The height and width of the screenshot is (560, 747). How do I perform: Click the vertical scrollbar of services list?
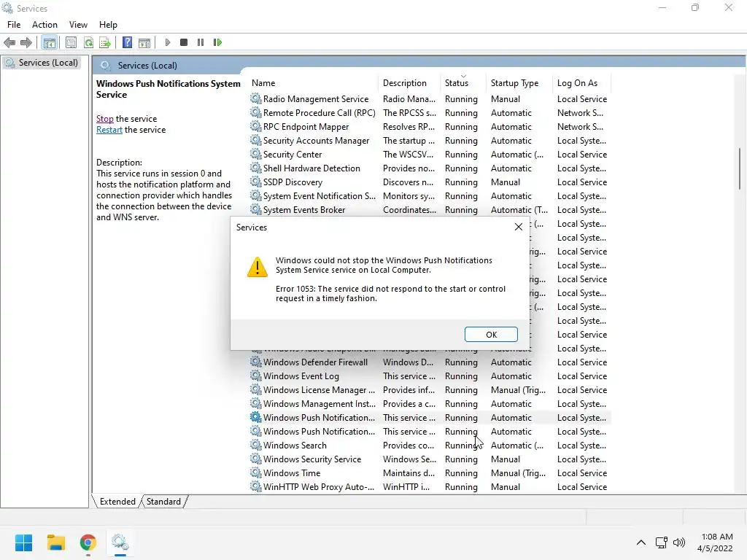tap(740, 168)
